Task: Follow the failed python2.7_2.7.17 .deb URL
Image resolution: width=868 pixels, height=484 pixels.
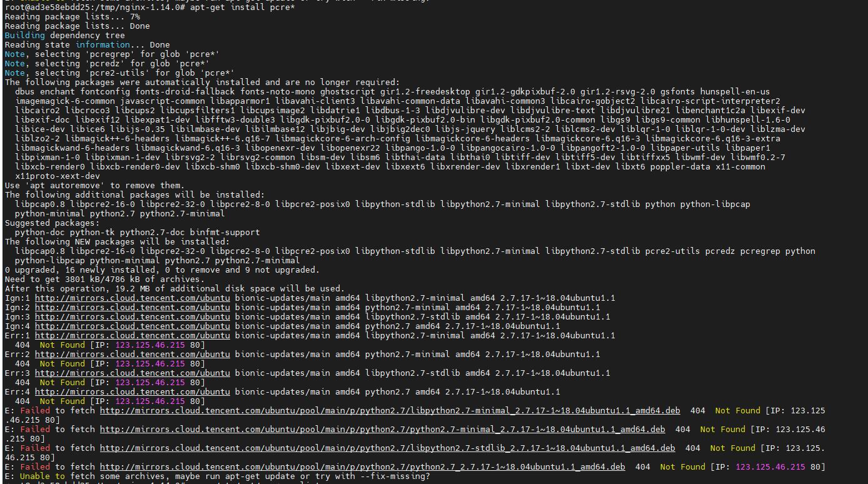Action: (362, 467)
